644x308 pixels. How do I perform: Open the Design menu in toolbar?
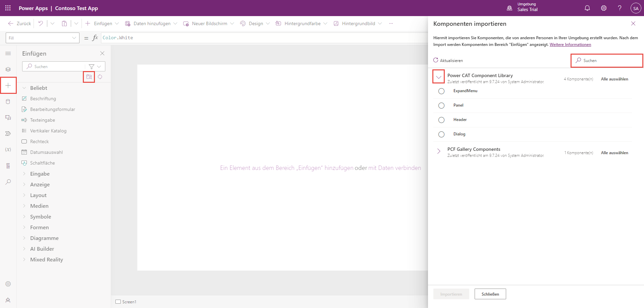(255, 23)
